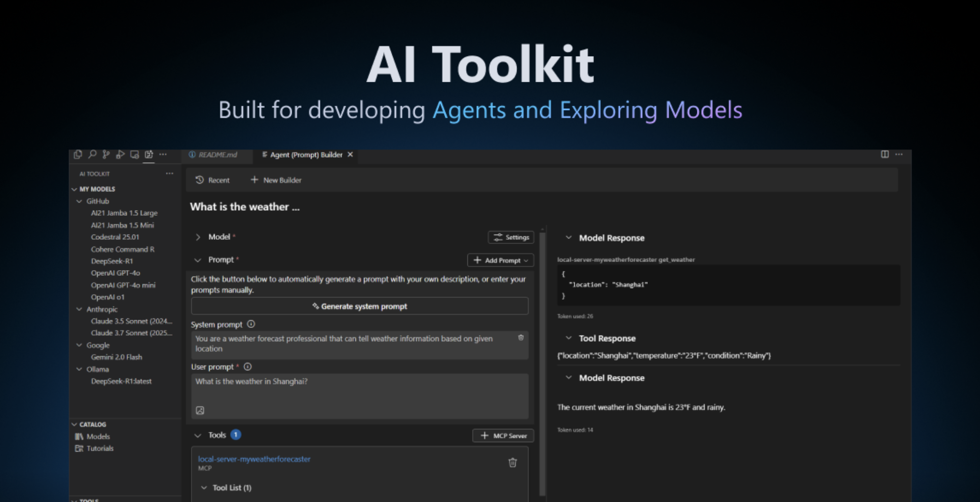Collapse the Ollama models group

79,369
